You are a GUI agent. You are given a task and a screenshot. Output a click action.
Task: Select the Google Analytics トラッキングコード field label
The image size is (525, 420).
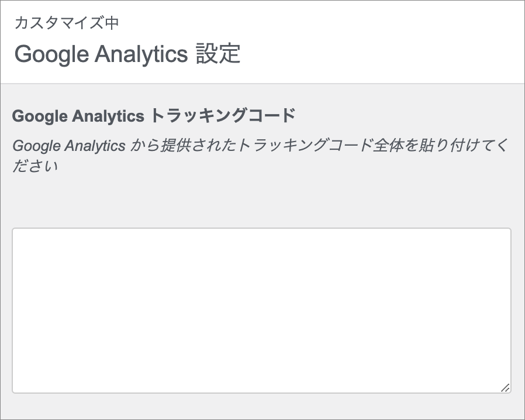coord(154,116)
